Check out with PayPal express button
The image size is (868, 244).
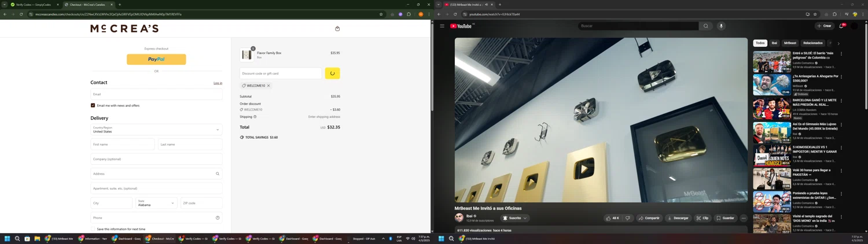[x=156, y=59]
